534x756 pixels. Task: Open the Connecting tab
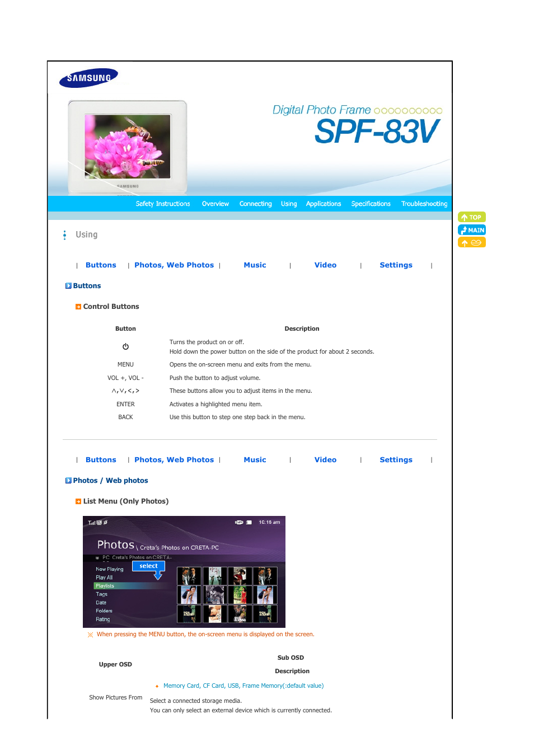(256, 204)
